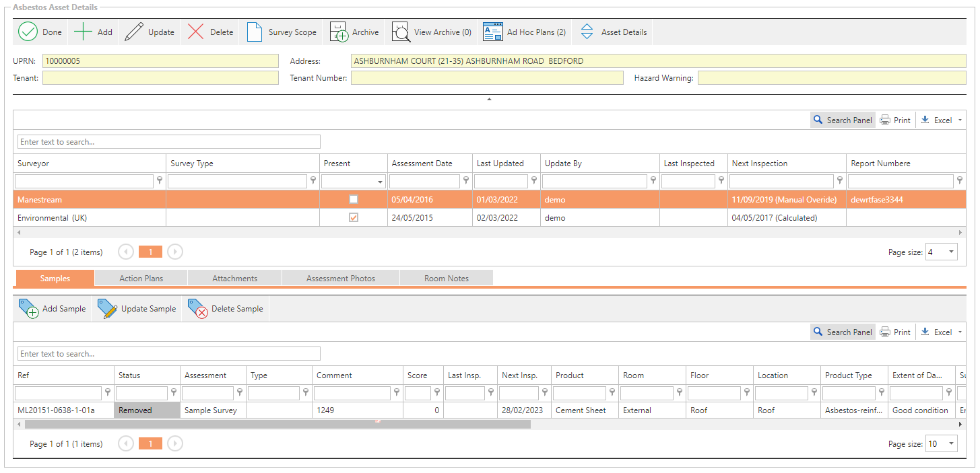
Task: Open the samples grid Page size dropdown
Action: click(x=951, y=444)
